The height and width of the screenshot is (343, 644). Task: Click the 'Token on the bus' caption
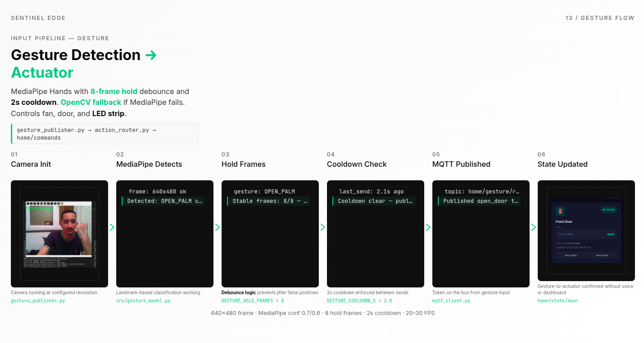point(471,292)
